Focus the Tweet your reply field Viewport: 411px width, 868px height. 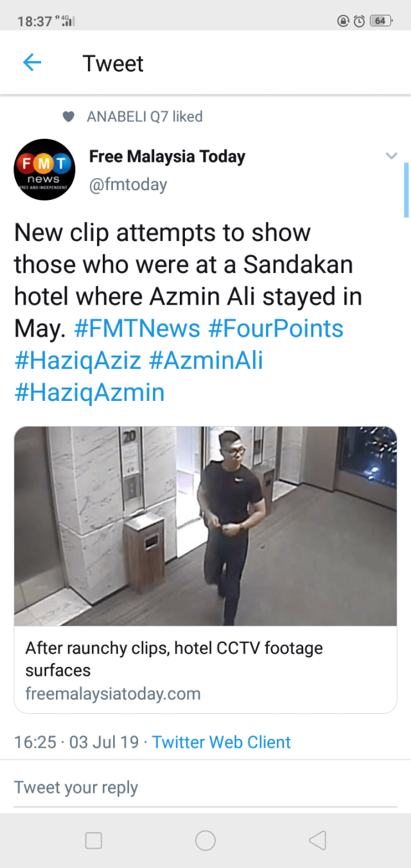coord(205,787)
